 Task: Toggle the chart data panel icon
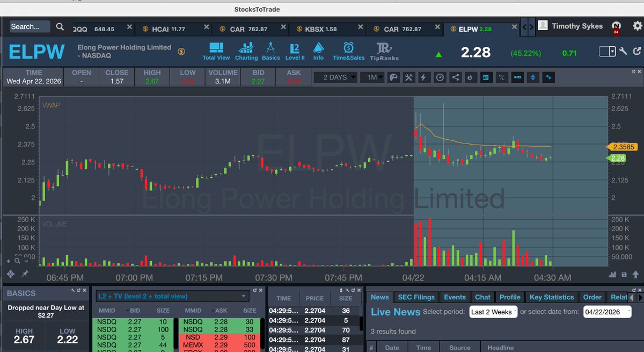[486, 77]
